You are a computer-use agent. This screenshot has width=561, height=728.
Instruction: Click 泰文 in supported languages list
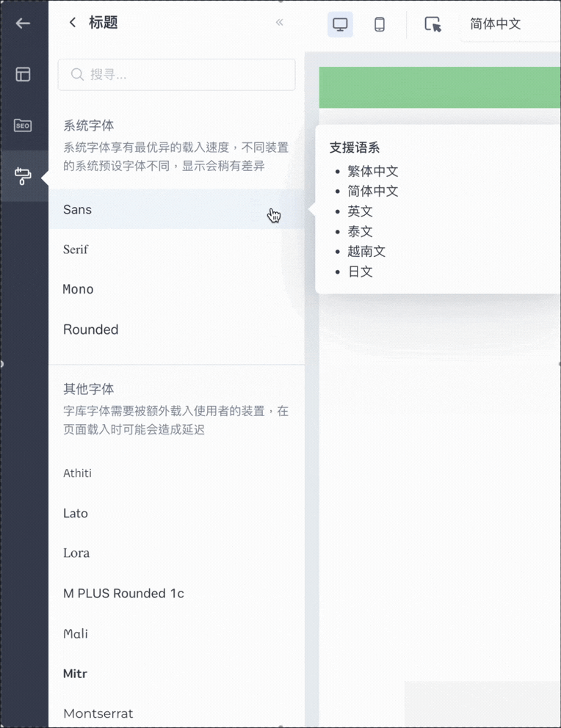(360, 231)
